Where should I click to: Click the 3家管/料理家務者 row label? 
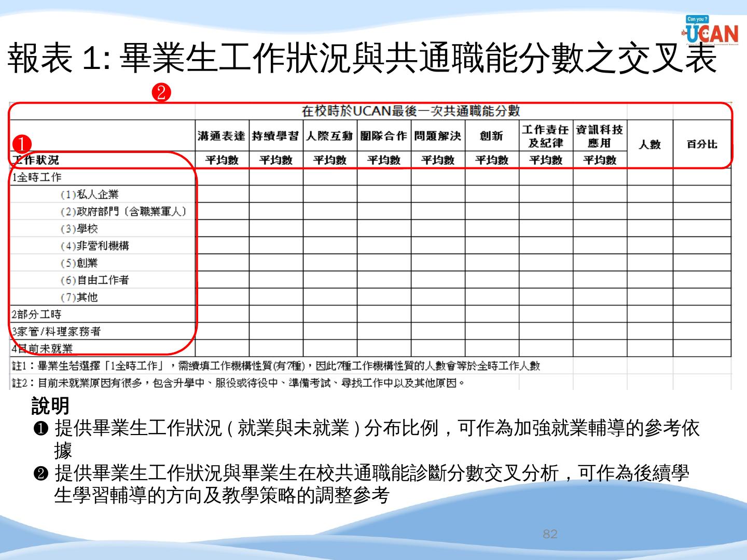click(x=56, y=331)
